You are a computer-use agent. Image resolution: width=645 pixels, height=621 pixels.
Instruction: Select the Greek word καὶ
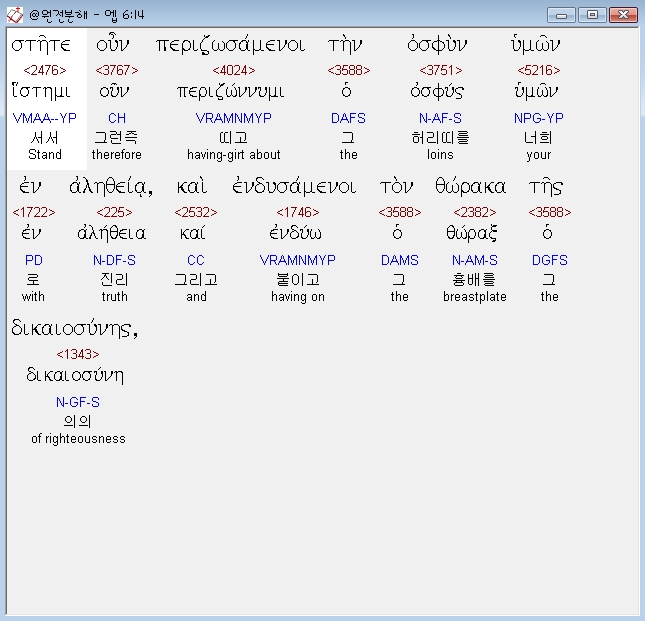[x=192, y=187]
